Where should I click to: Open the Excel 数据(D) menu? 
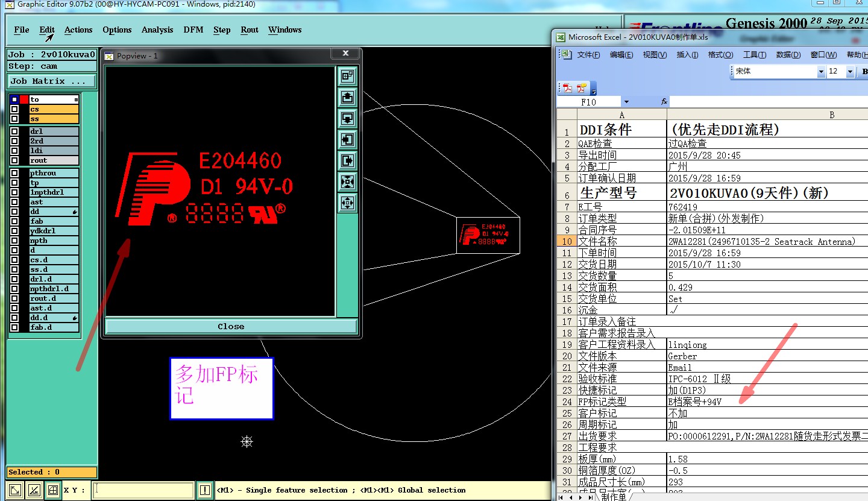pyautogui.click(x=788, y=55)
